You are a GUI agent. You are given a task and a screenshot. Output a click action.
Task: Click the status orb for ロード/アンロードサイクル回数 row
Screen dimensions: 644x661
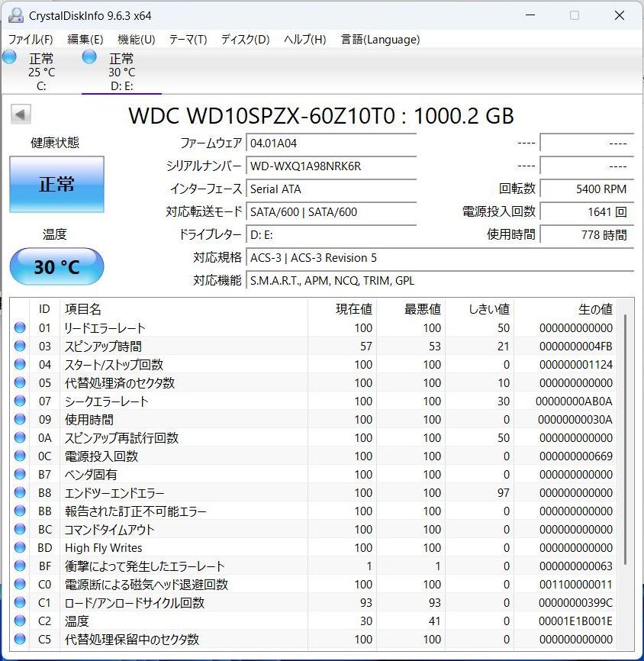click(x=20, y=602)
